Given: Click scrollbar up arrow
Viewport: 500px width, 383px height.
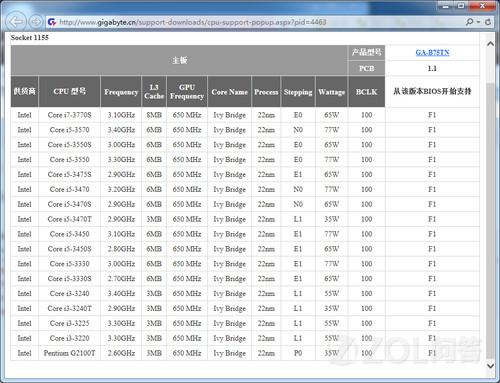Looking at the screenshot, I should point(490,44).
